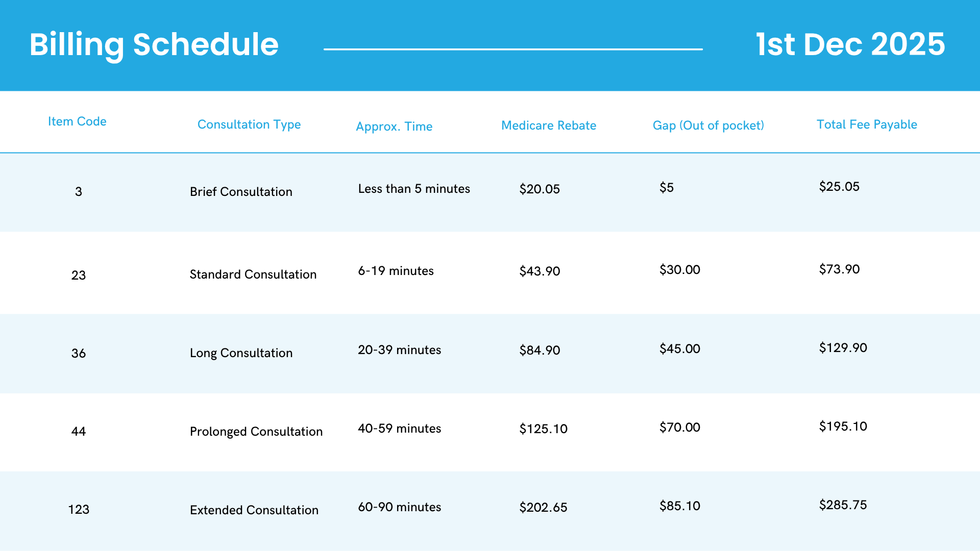Select the 40-59 minutes time cell
The height and width of the screenshot is (551, 980).
(x=399, y=429)
